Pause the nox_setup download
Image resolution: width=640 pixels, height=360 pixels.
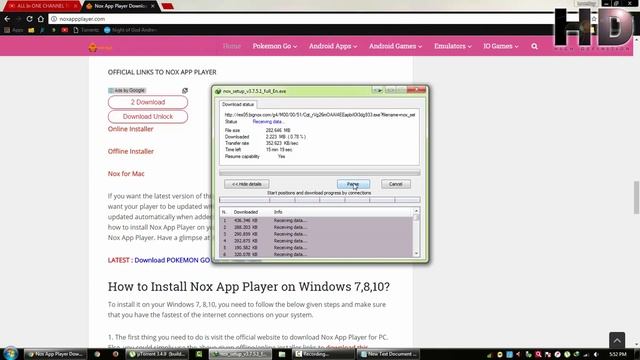(x=353, y=184)
